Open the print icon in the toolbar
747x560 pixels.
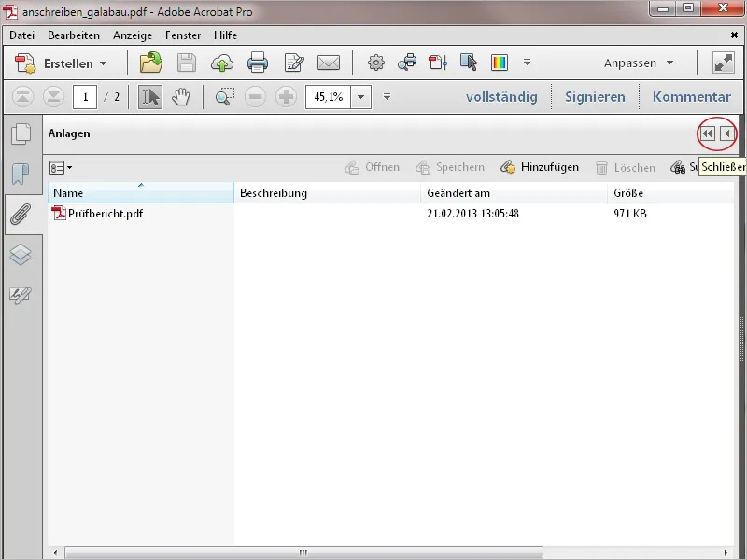point(260,63)
